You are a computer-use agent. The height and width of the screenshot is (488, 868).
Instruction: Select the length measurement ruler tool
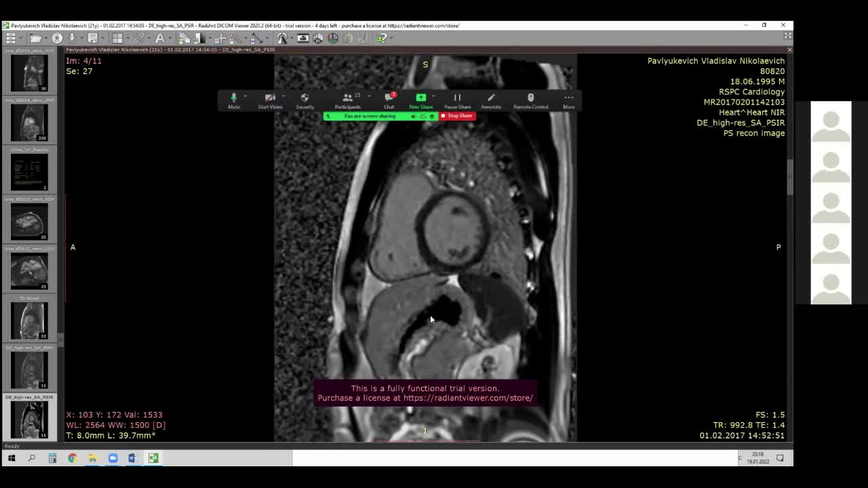(256, 38)
